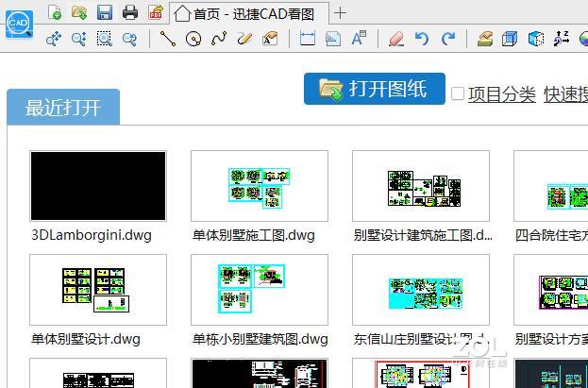Select the curve polyline tool
Viewport: 588px width, 388px height.
(x=219, y=39)
